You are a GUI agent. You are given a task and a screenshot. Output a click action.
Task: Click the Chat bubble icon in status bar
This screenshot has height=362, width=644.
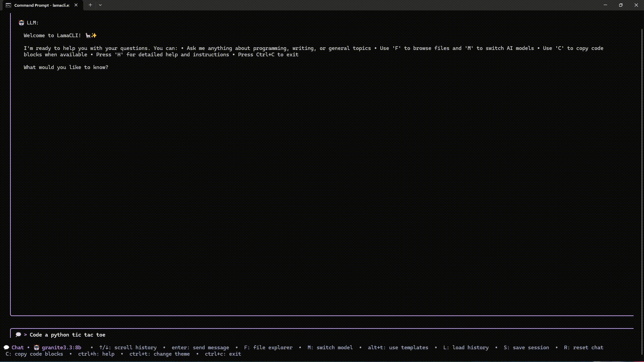[6, 348]
